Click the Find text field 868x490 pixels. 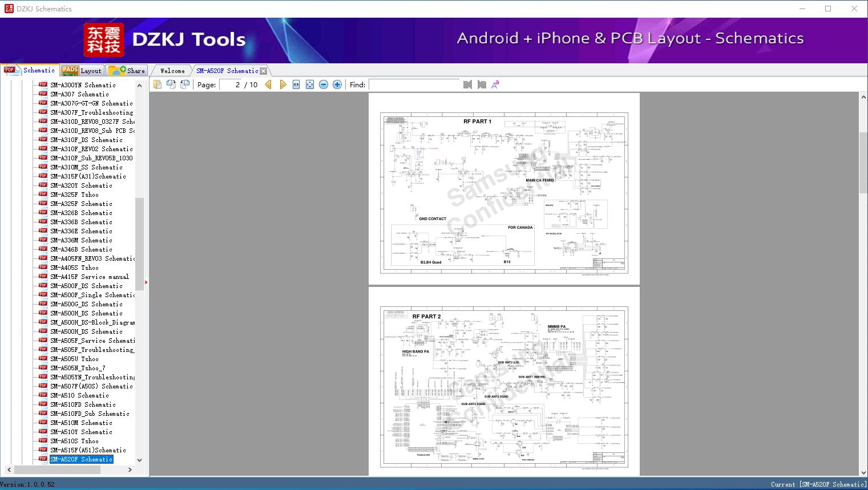tap(414, 84)
